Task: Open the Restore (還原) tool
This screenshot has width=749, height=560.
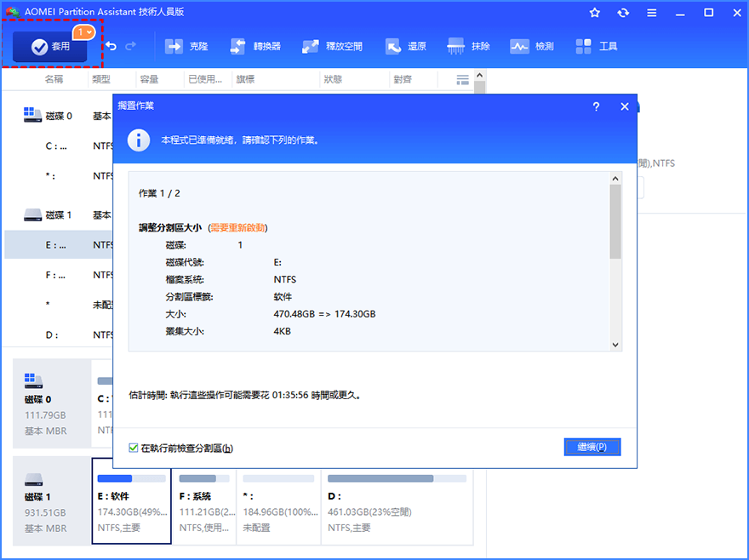Action: 405,46
